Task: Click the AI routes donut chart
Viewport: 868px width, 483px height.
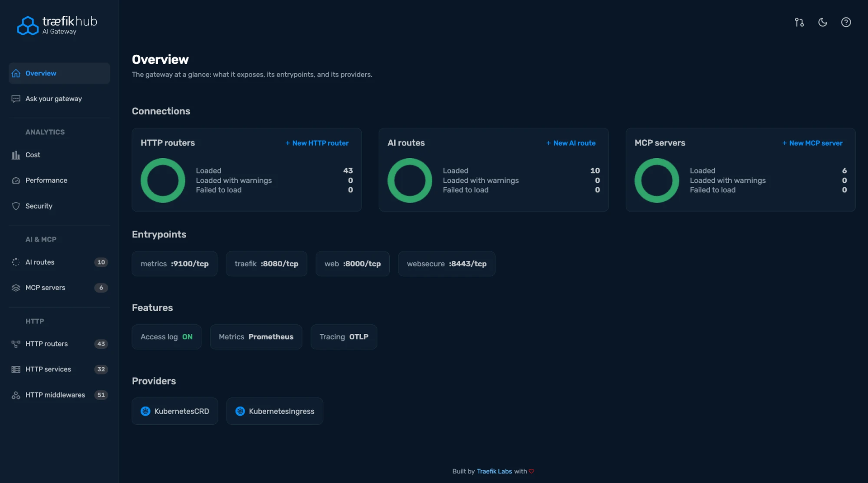Action: [x=410, y=180]
